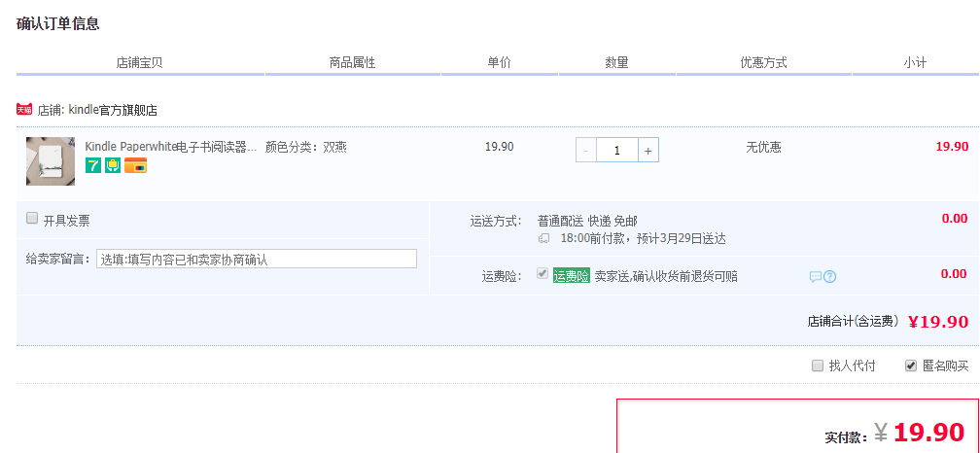Click the red subtotal 19.90 in product row
Viewport: 980px width, 453px height.
coord(952,147)
